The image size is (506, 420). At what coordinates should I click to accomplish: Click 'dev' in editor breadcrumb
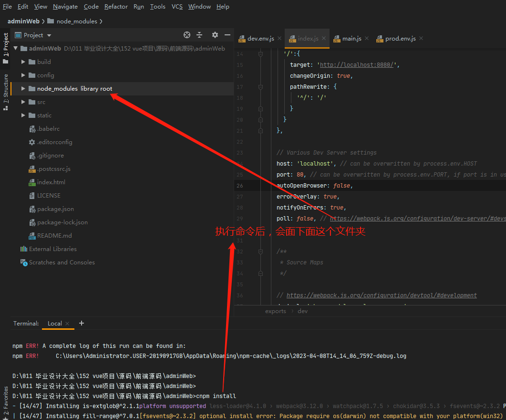pos(302,311)
